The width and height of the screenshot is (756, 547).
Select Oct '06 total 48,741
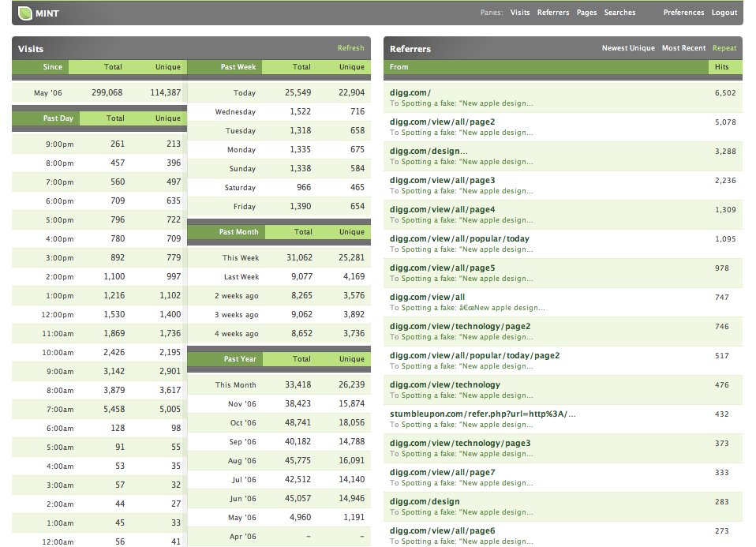coord(298,422)
